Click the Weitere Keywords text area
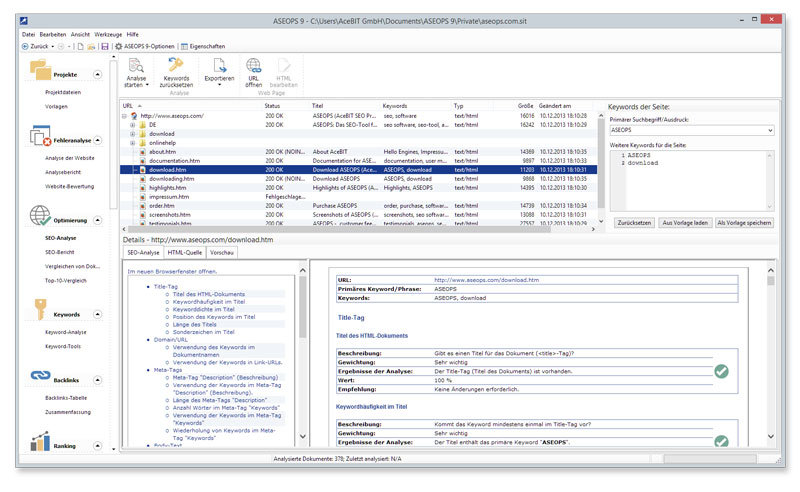Viewport: 800px width, 492px height. click(692, 181)
